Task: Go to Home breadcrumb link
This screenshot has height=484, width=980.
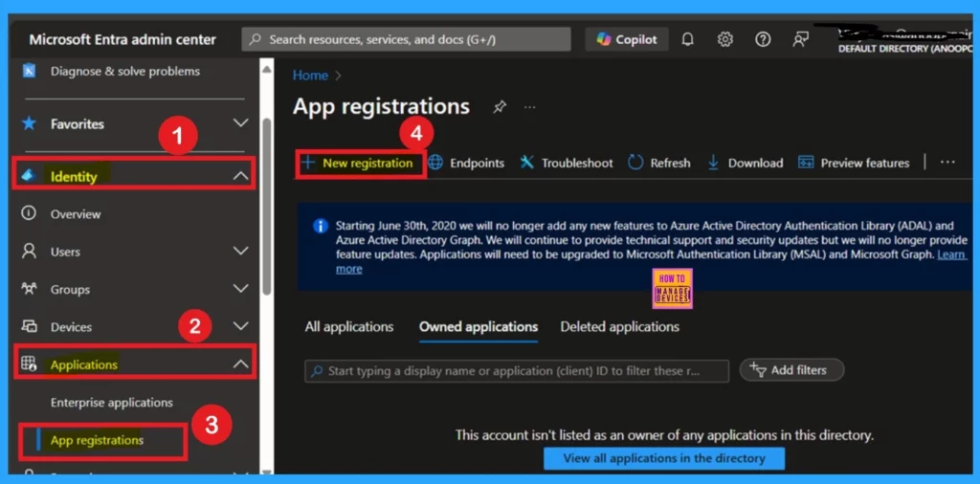Action: point(310,76)
